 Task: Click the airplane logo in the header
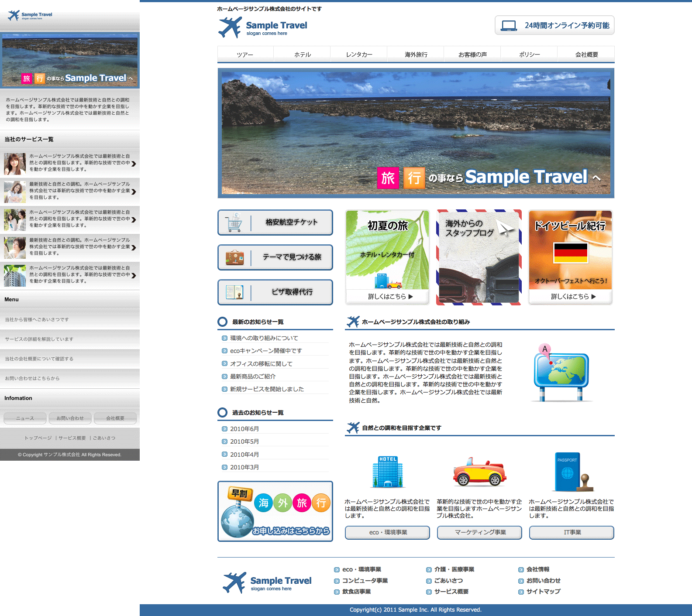230,27
